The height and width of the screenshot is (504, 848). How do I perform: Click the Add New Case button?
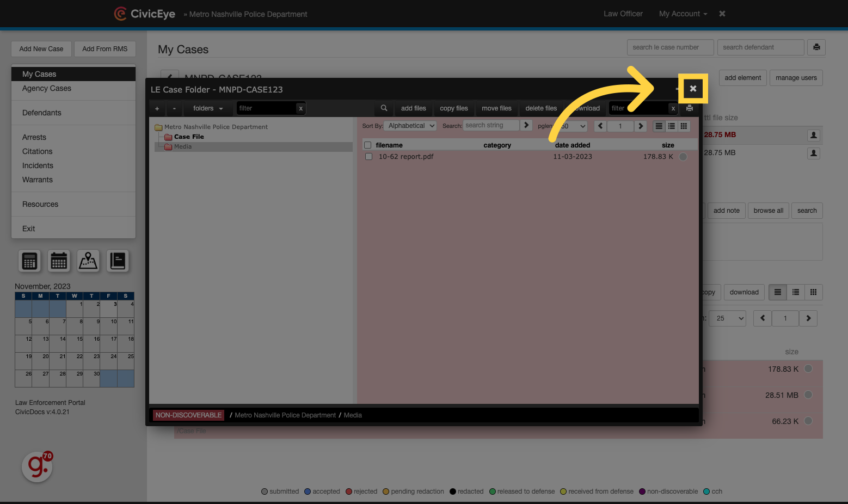point(41,49)
